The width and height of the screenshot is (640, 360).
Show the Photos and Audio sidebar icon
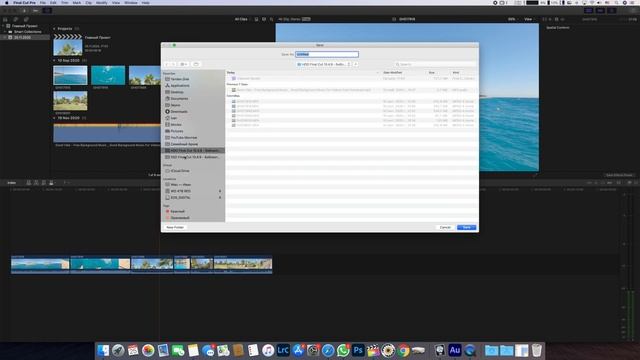tap(16, 19)
